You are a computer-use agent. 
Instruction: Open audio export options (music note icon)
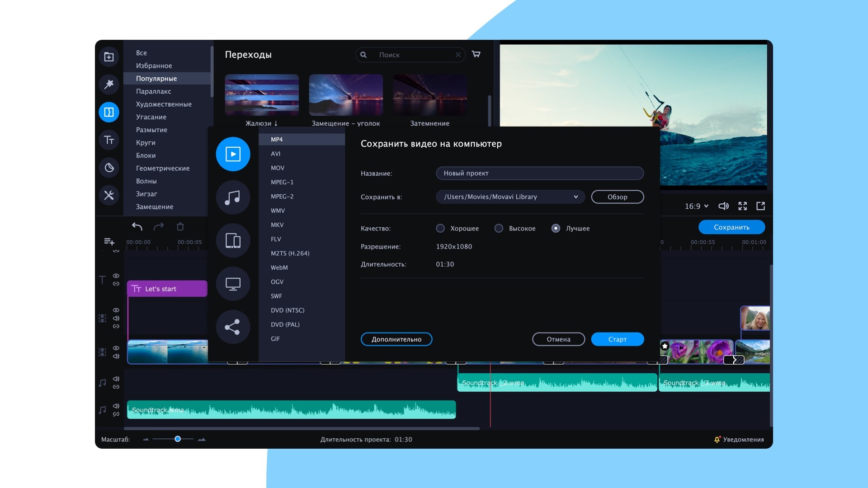point(233,197)
